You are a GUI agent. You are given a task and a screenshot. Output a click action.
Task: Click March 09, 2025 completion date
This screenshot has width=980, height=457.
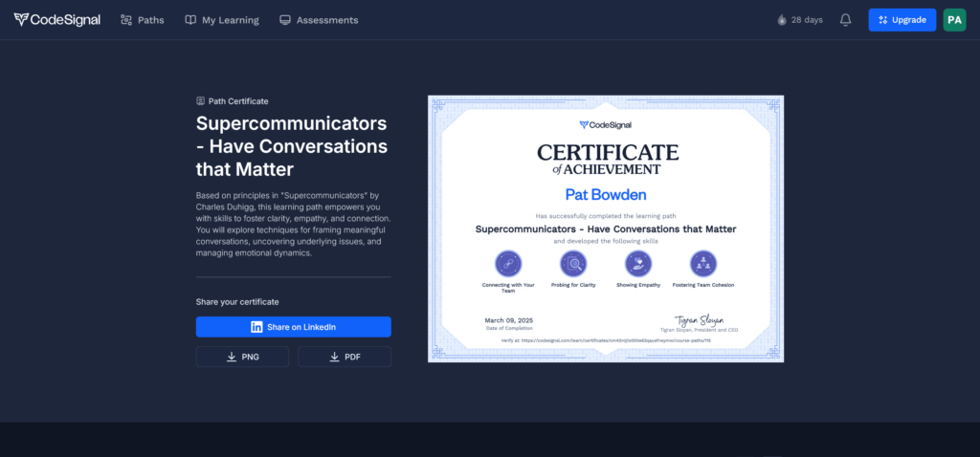point(509,320)
